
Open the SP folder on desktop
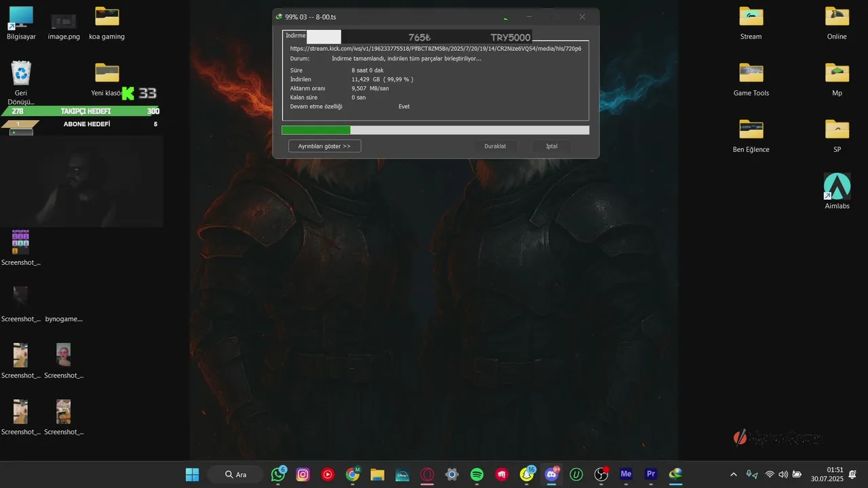tap(837, 136)
